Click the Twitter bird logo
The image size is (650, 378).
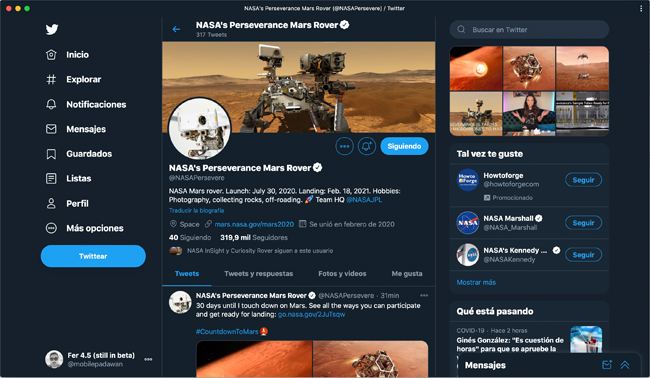[x=52, y=29]
